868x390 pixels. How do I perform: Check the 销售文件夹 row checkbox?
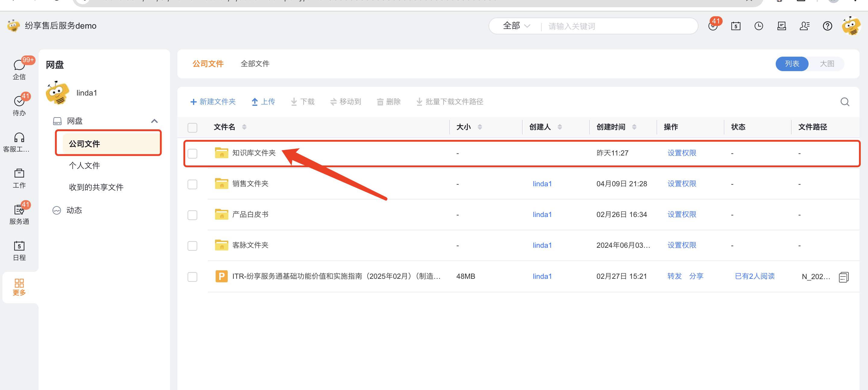(192, 184)
